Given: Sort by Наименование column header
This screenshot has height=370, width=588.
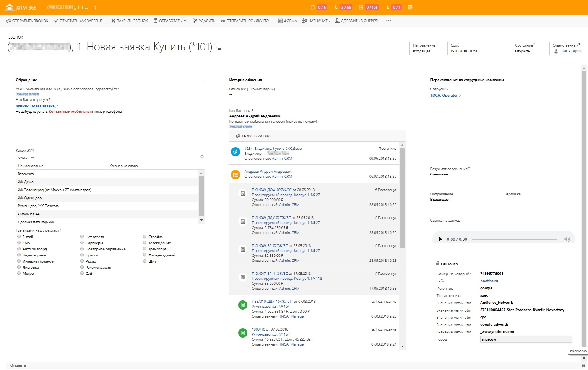Looking at the screenshot, I should 61,166.
